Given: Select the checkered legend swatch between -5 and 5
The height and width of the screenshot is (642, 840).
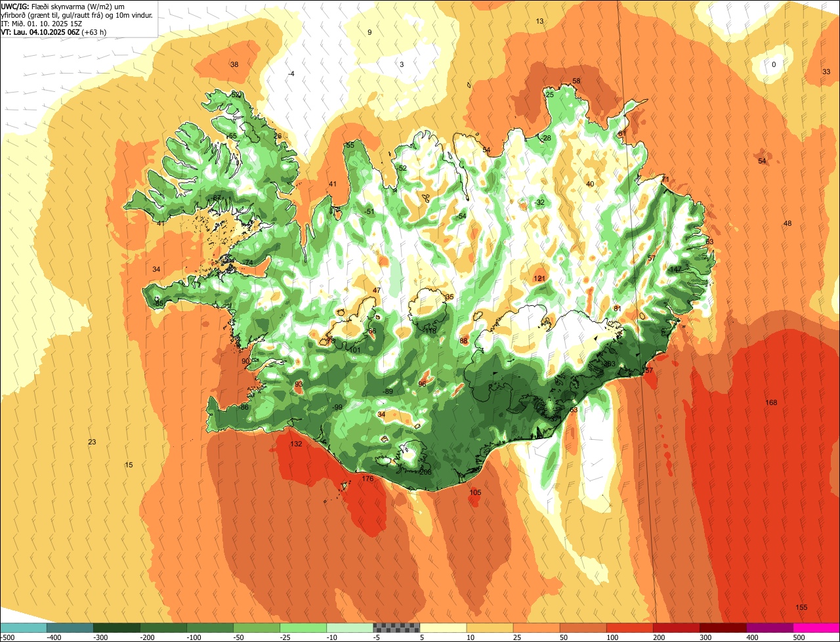Looking at the screenshot, I should tap(396, 628).
